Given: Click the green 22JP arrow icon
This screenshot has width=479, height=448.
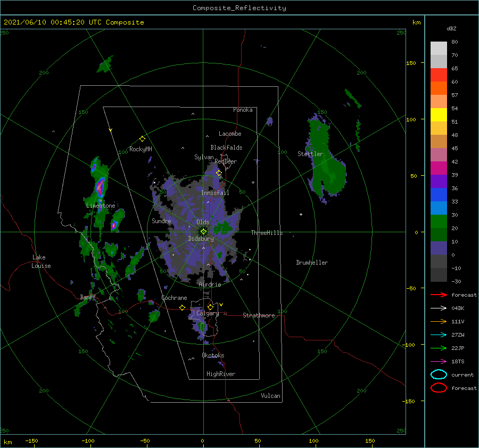Looking at the screenshot, I should [x=439, y=348].
